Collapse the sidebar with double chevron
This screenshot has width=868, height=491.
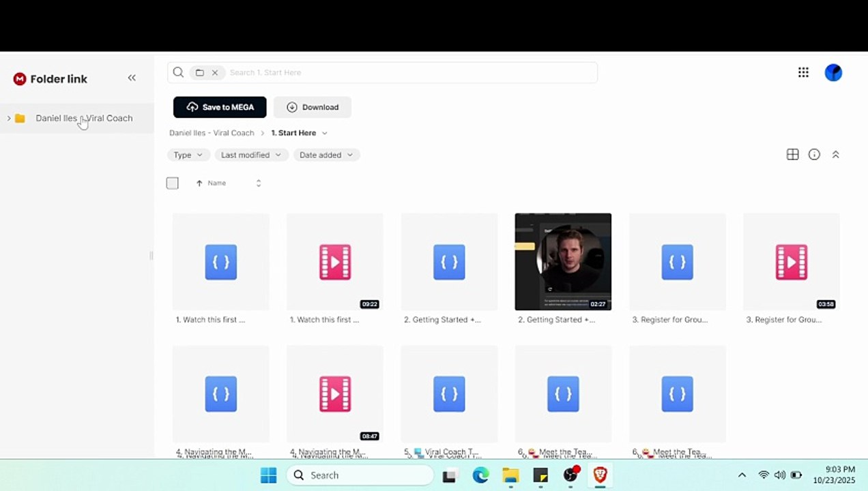coord(132,78)
